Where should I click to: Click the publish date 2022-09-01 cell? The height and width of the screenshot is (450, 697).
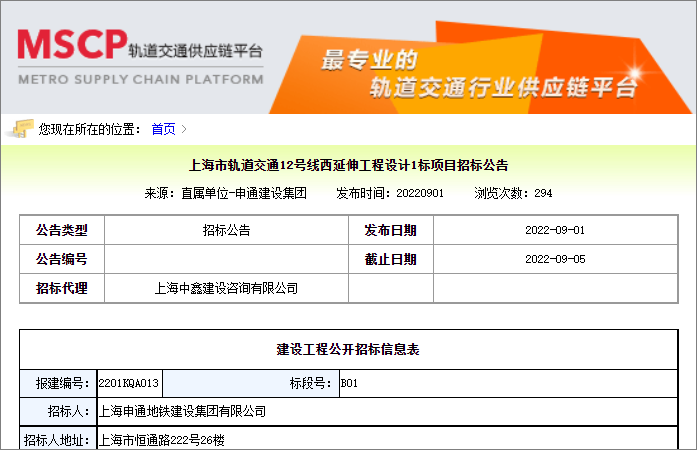tap(554, 230)
